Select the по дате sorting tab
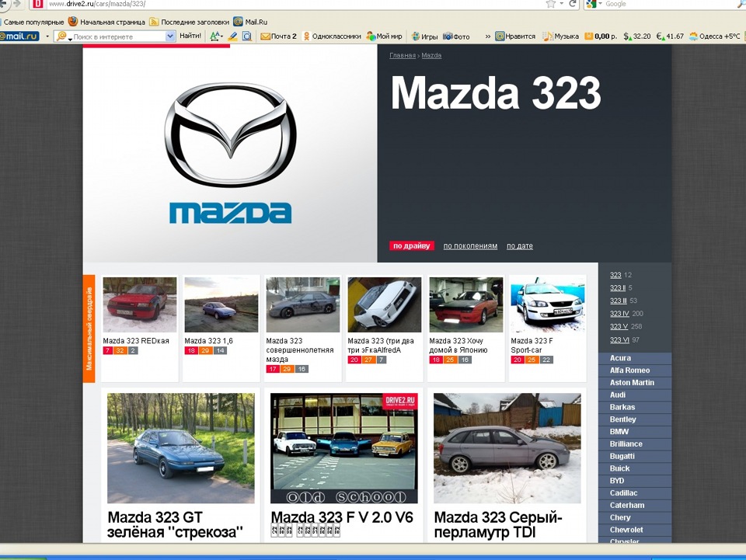Viewport: 746px width, 560px height. (520, 245)
